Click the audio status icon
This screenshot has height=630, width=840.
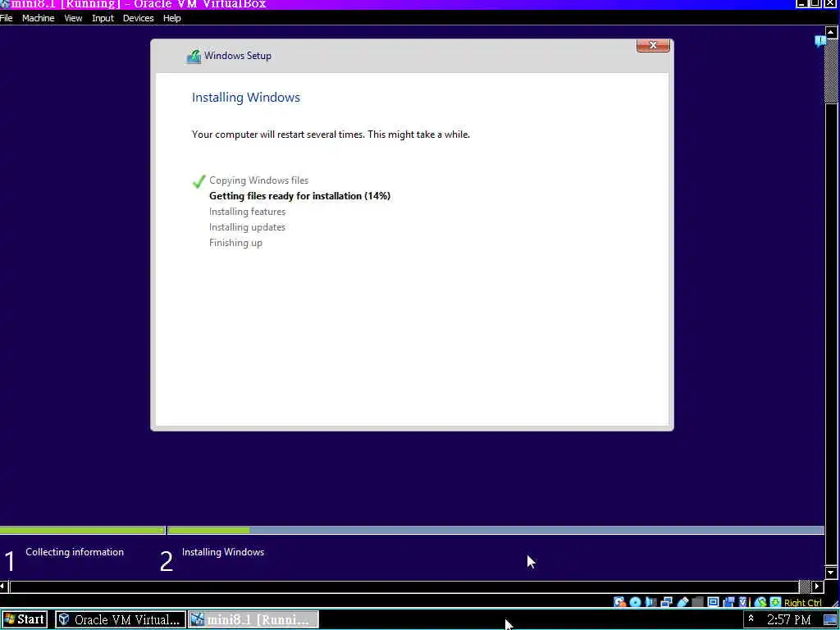tap(651, 602)
